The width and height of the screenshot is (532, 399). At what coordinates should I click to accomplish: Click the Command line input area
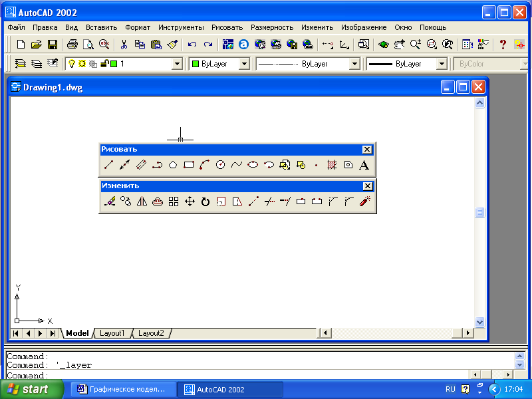point(237,375)
